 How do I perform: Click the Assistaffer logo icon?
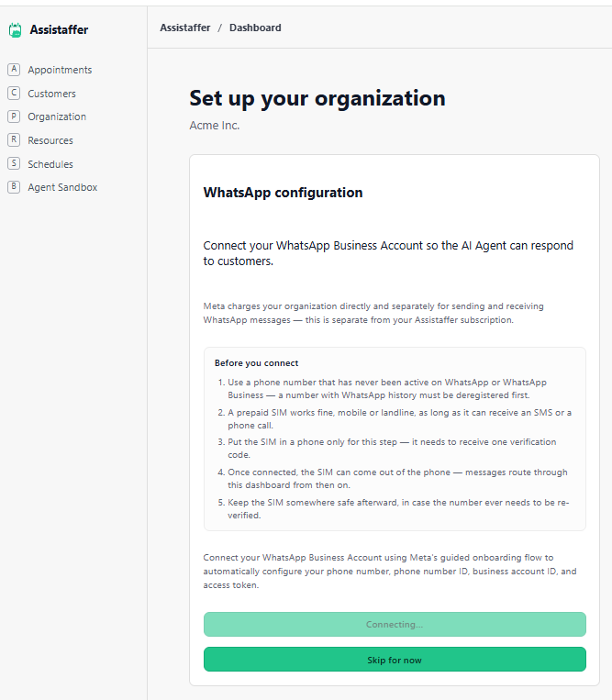[x=15, y=30]
